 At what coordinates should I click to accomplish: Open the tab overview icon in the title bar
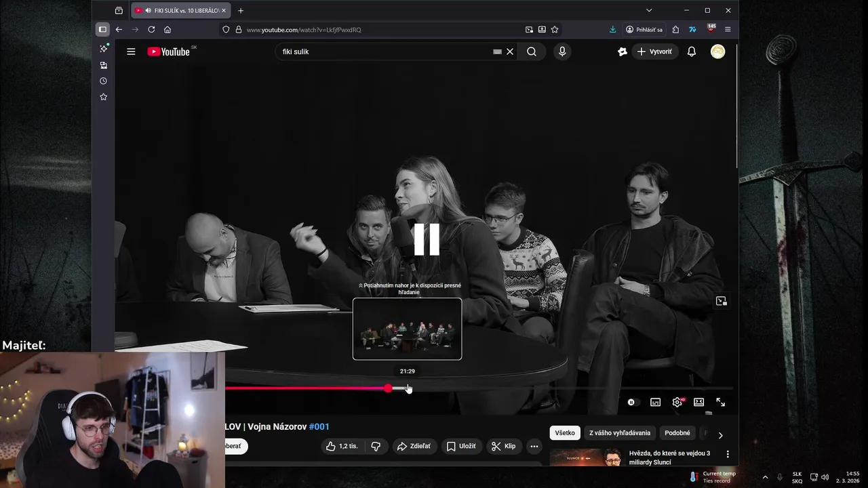(119, 10)
